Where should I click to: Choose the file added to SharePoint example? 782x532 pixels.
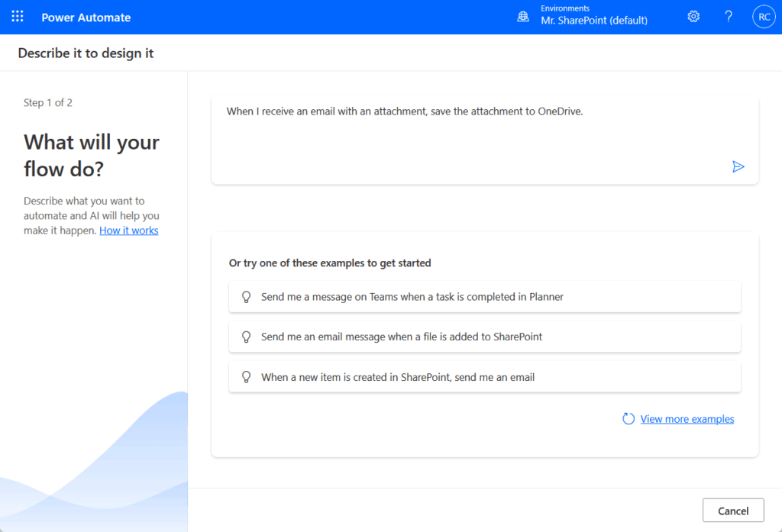pyautogui.click(x=485, y=337)
